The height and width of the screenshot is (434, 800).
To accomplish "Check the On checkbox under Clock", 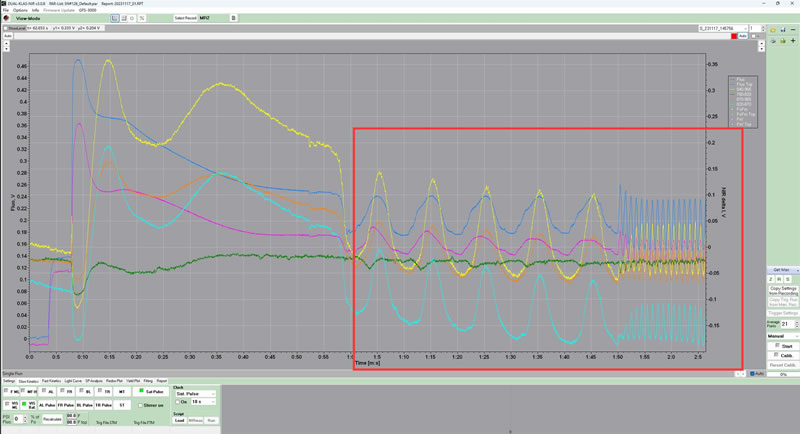I will point(179,401).
